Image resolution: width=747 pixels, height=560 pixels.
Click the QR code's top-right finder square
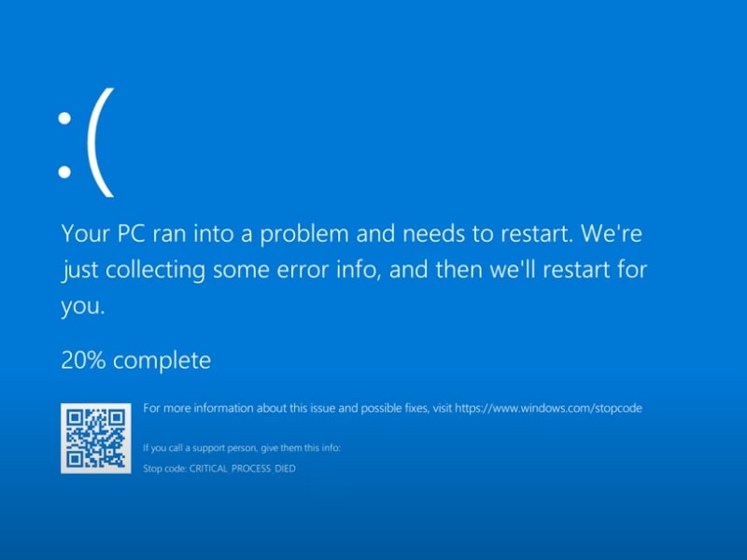click(117, 418)
